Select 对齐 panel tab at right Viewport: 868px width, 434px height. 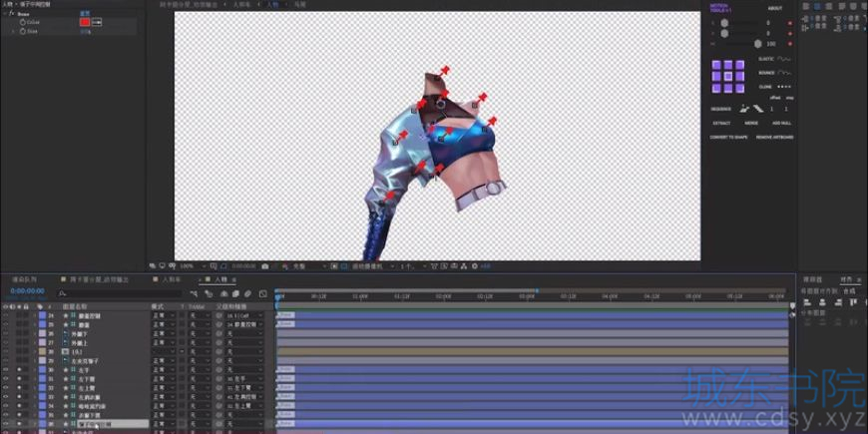[x=845, y=279]
